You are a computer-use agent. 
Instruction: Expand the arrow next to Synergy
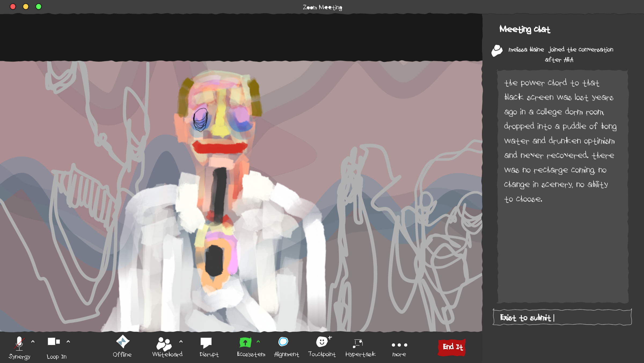[x=33, y=342]
